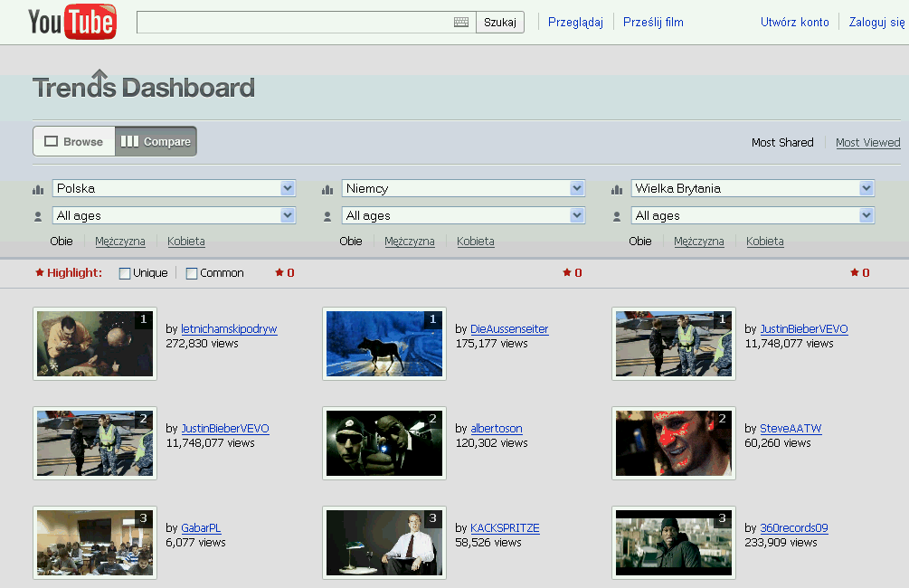909x588 pixels.
Task: Open the Wielka Brytania country dropdown
Action: [x=753, y=188]
